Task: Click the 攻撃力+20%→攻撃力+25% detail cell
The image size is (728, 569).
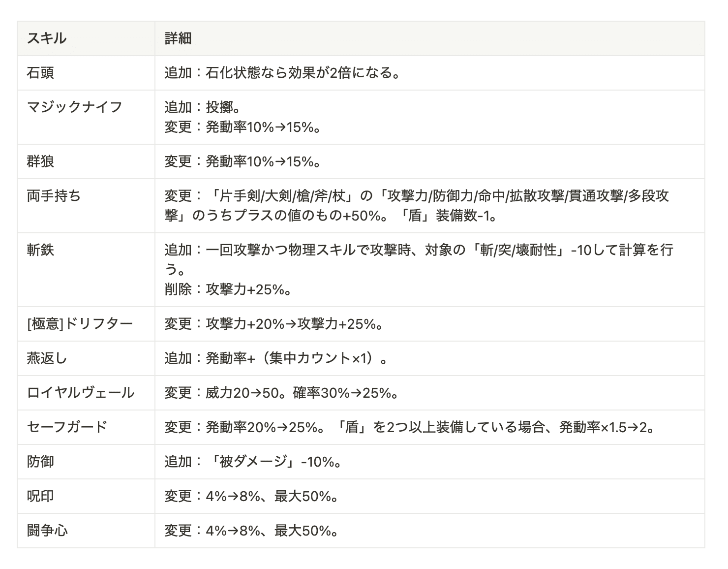Action: pyautogui.click(x=429, y=324)
